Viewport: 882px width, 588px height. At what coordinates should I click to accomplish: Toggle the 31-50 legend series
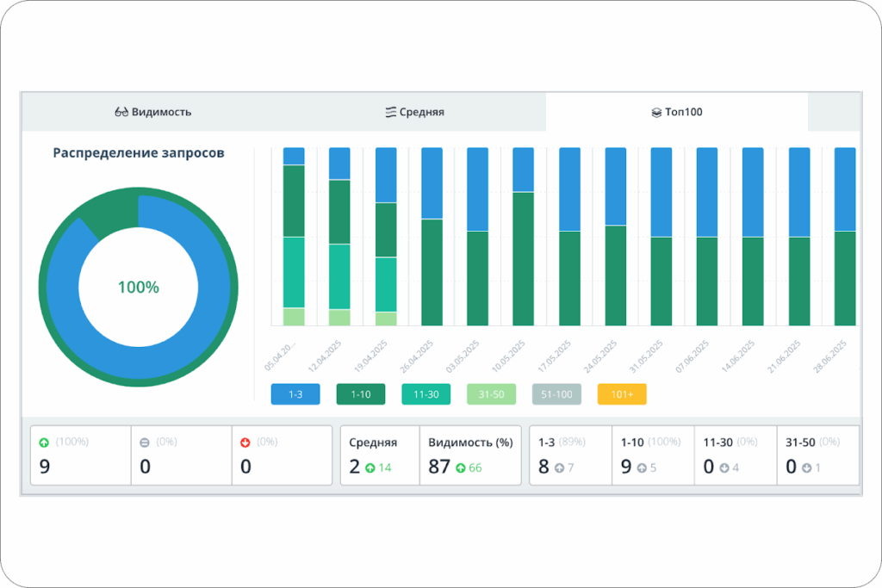point(491,394)
